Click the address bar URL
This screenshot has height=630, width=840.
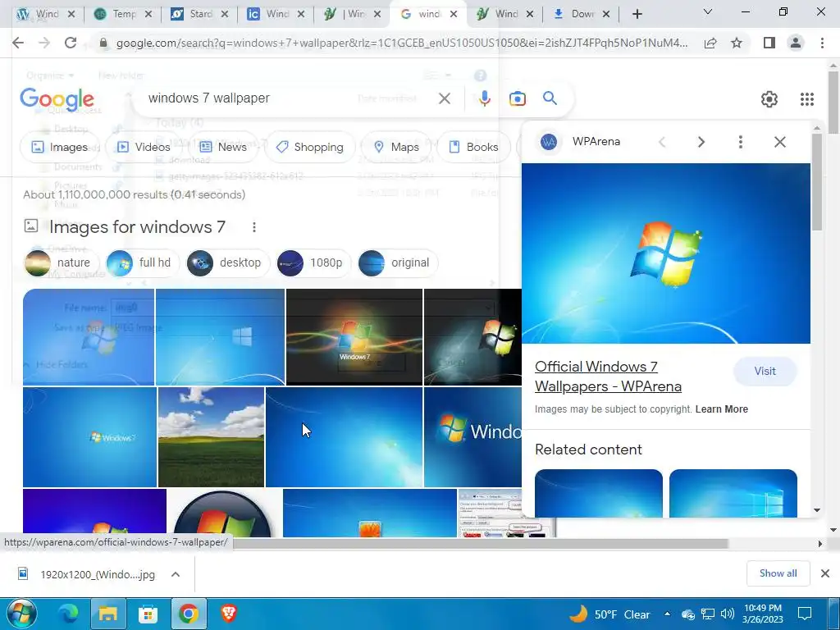pyautogui.click(x=402, y=43)
